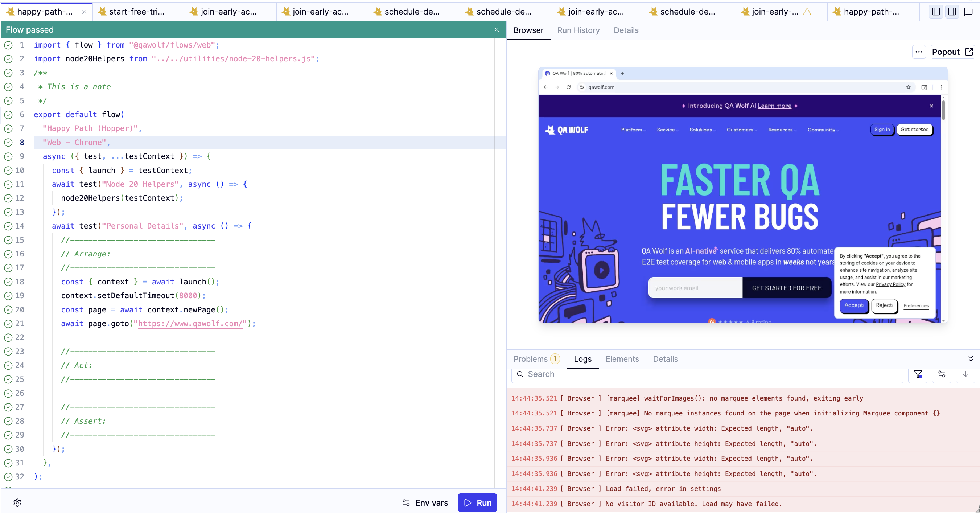
Task: Open the log filter funnel icon
Action: 918,374
